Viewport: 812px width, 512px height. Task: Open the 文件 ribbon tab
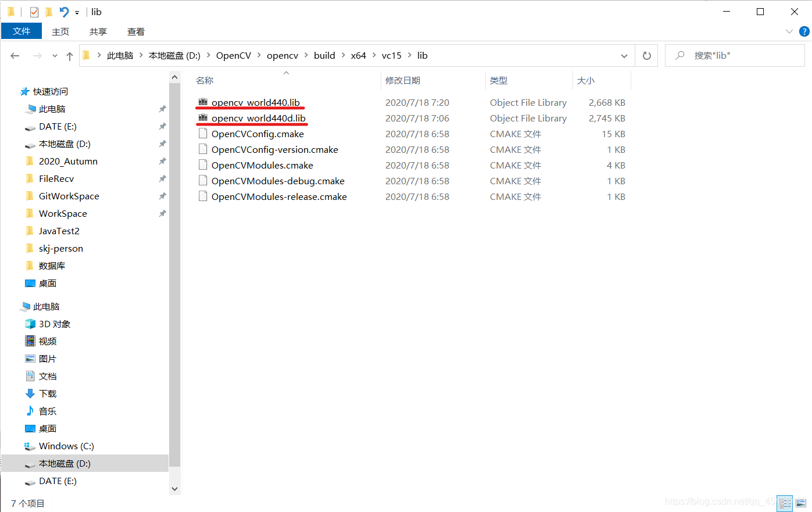[x=22, y=31]
